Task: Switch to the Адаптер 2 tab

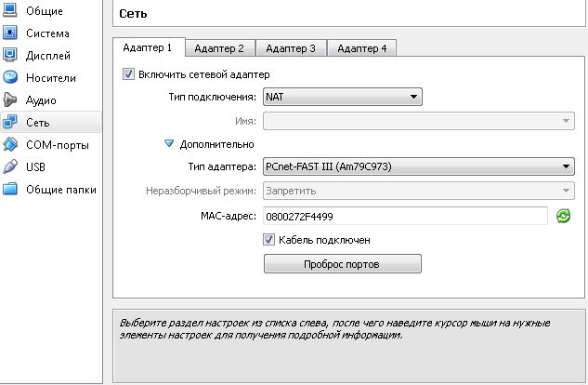Action: [220, 48]
